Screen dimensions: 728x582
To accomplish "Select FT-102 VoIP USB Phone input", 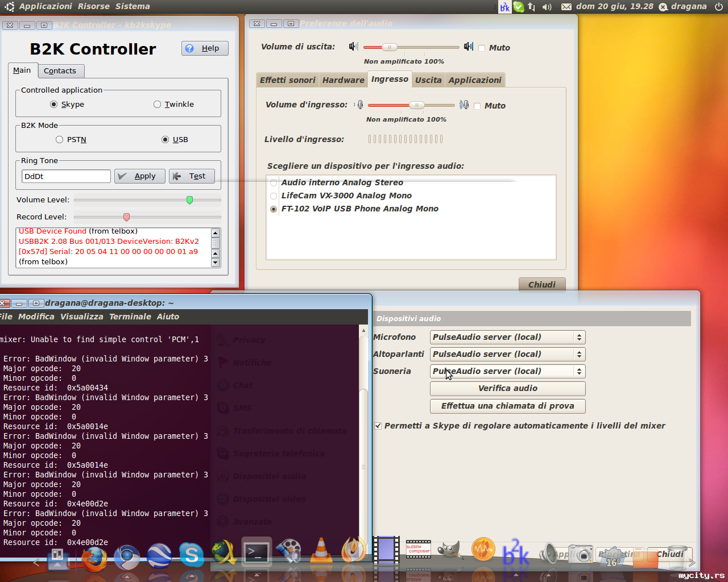I will coord(274,209).
